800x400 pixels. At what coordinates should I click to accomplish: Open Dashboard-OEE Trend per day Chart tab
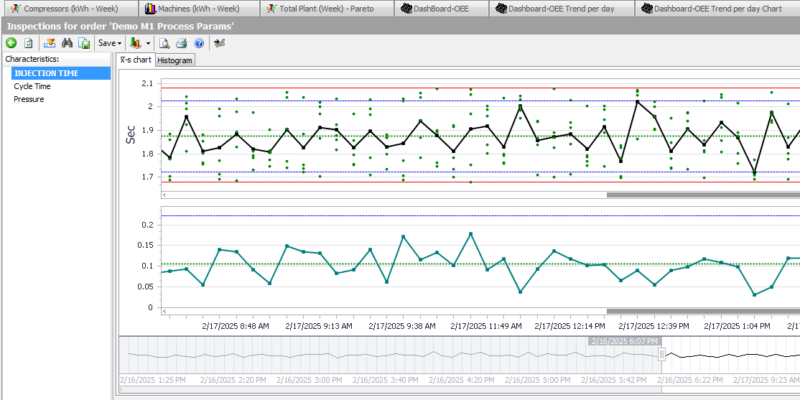coord(717,9)
